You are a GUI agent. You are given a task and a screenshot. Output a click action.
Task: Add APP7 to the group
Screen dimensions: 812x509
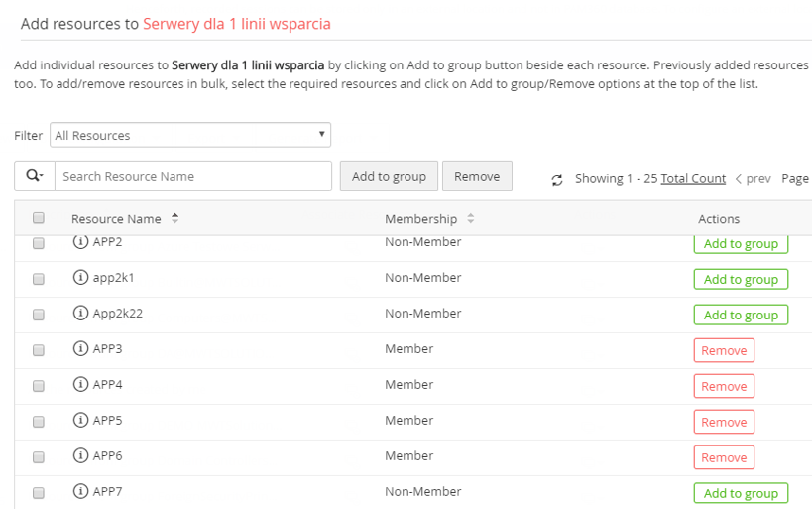(x=741, y=493)
